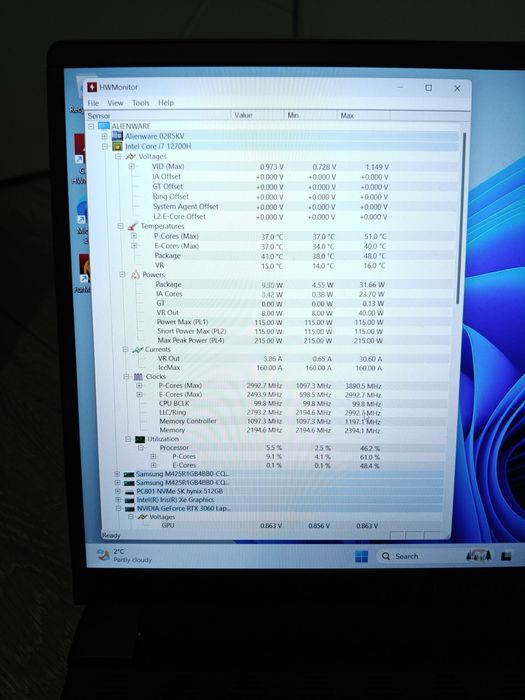Expand E-Cores (Max) clock entry
Screen dimensions: 525x700
coord(139,394)
